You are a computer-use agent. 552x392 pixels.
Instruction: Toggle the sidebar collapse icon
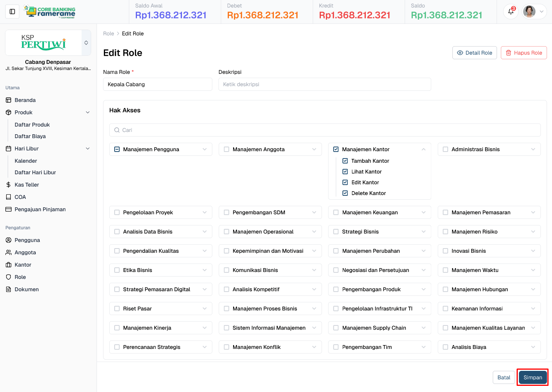12,12
